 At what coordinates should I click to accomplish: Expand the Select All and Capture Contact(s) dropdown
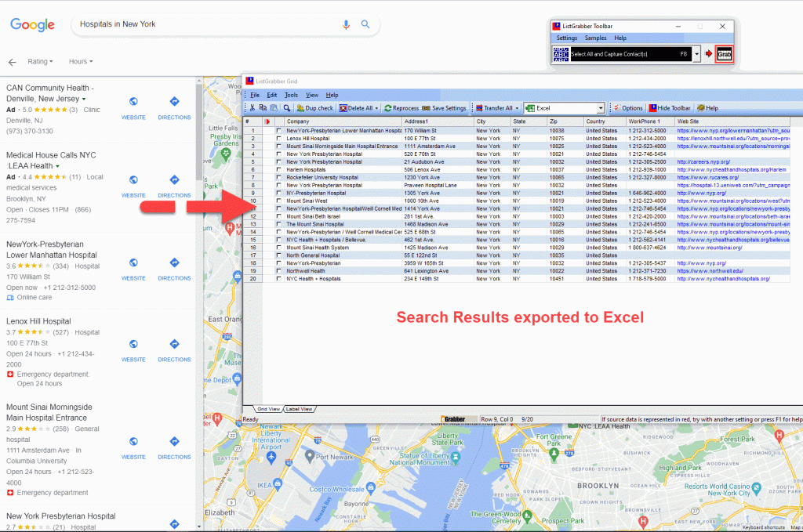click(x=696, y=54)
